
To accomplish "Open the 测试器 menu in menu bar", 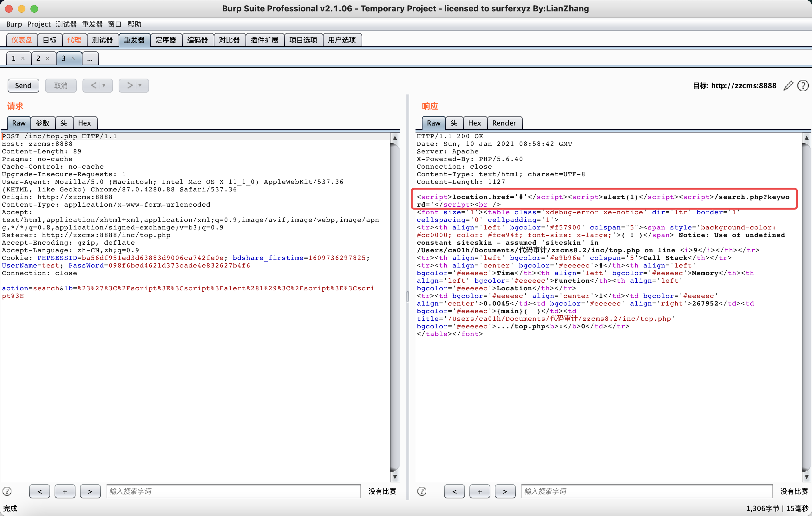I will pyautogui.click(x=66, y=24).
